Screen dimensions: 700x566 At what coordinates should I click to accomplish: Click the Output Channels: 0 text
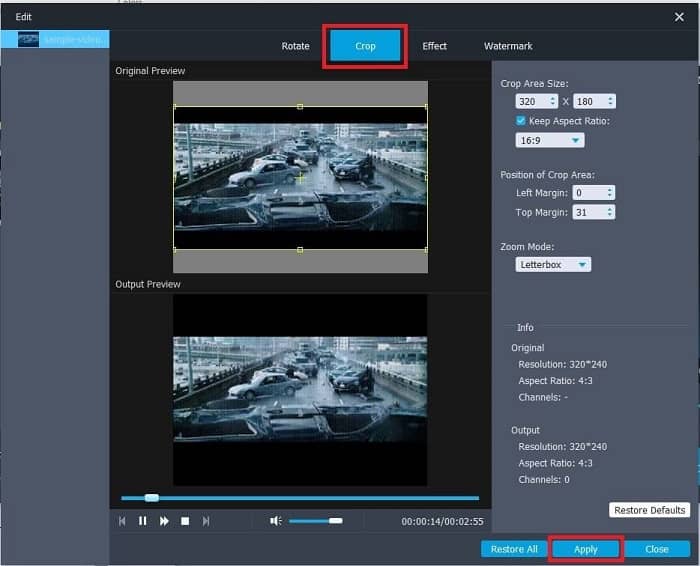coord(544,479)
